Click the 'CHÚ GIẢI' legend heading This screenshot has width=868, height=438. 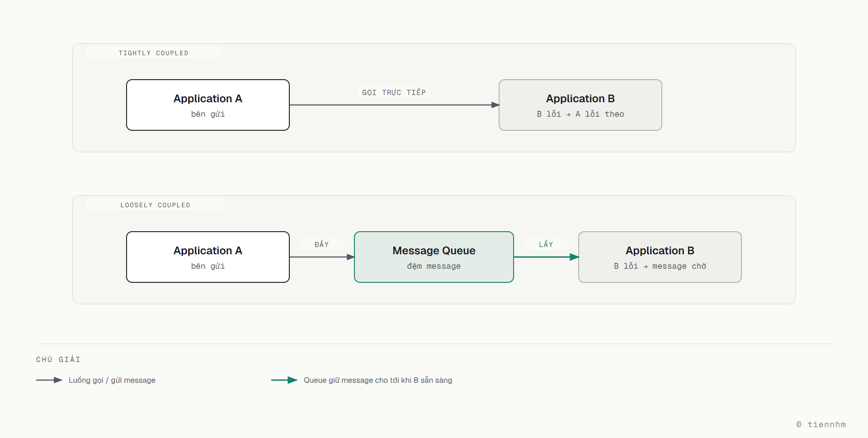(58, 359)
